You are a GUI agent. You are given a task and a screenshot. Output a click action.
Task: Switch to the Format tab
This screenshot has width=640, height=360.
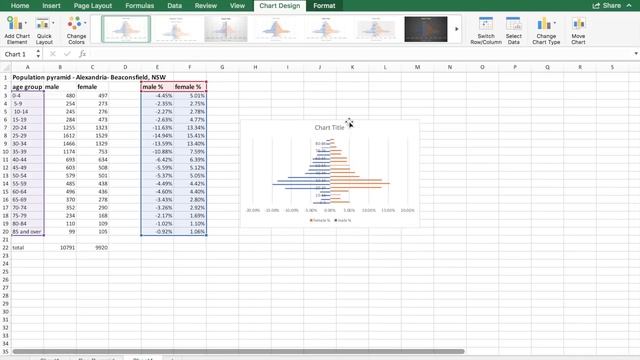click(x=324, y=6)
